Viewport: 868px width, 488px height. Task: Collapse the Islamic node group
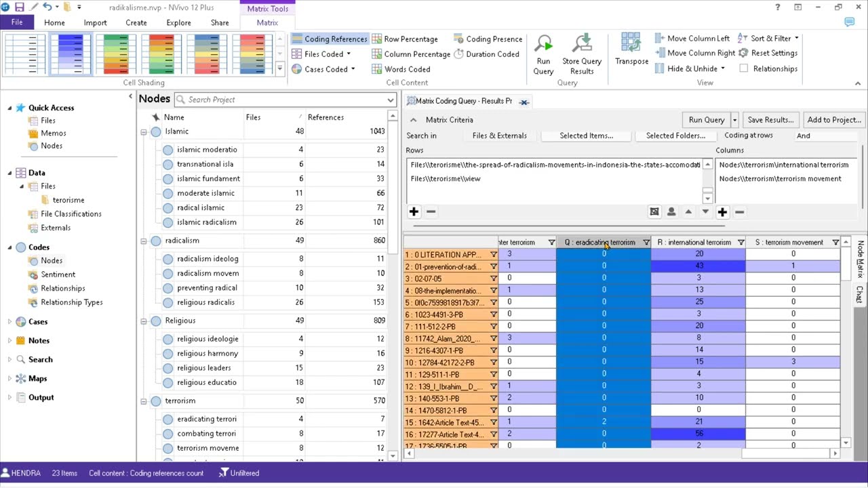(x=144, y=131)
